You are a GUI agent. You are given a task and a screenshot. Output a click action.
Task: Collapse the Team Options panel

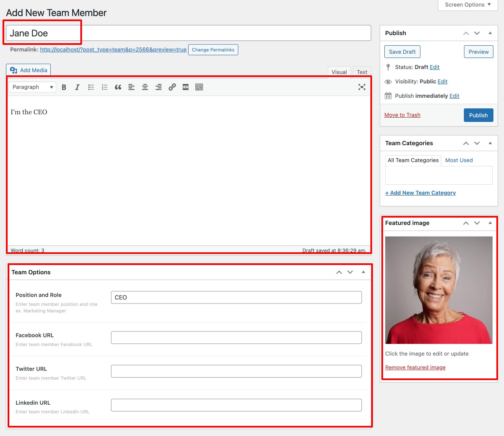click(x=363, y=272)
